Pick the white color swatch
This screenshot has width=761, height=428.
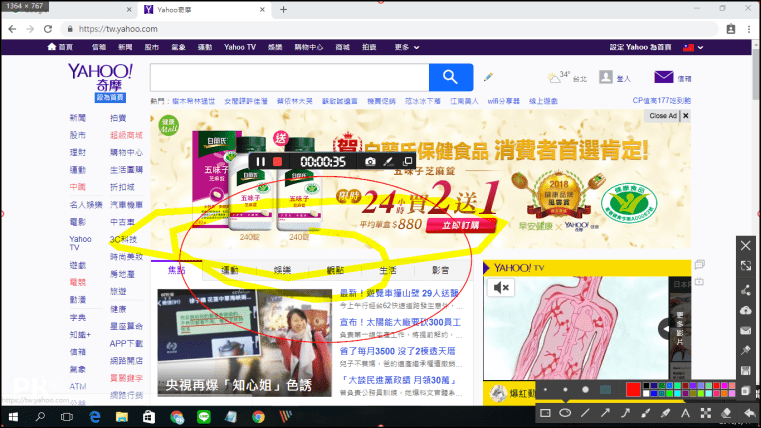coord(646,393)
